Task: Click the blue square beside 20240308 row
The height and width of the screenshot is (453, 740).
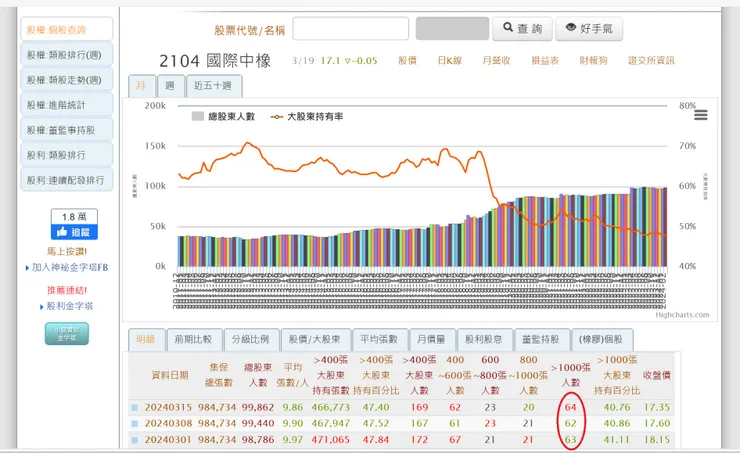Action: 135,424
